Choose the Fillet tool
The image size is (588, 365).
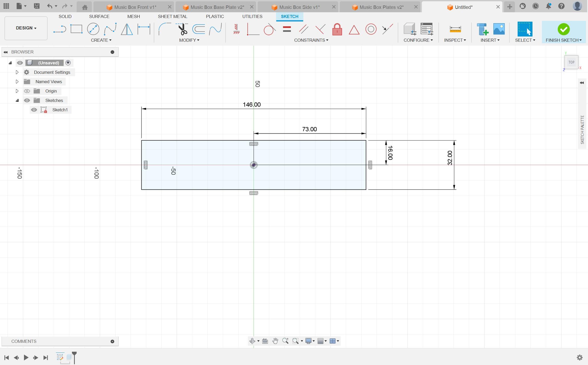coord(165,29)
